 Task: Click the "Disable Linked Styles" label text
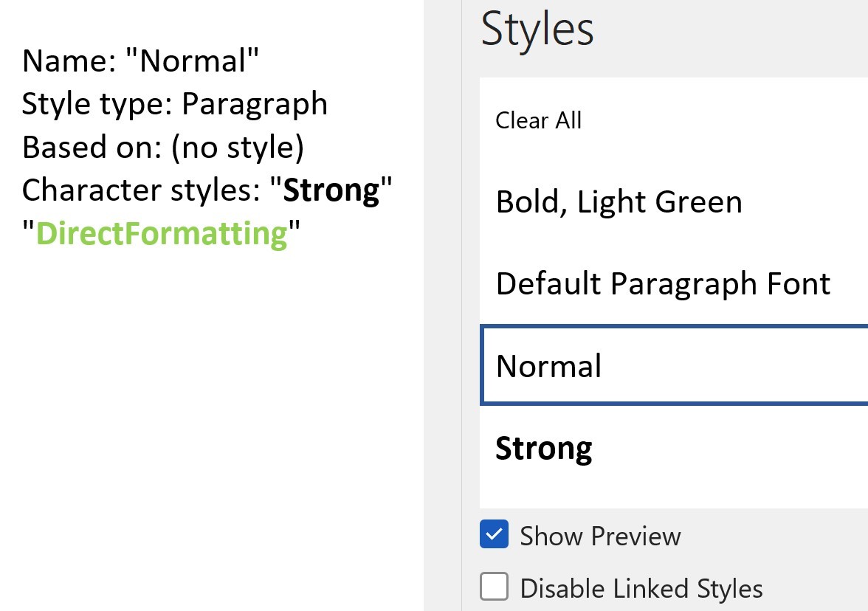tap(641, 588)
